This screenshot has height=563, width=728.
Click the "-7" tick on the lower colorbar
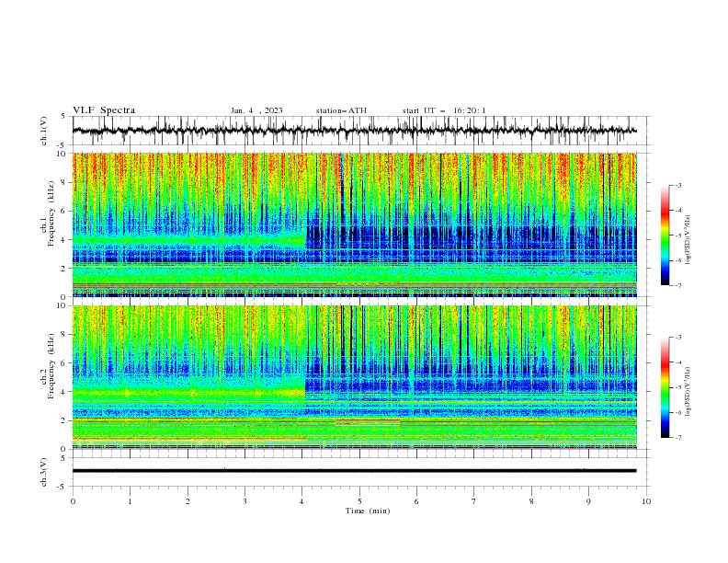pyautogui.click(x=678, y=437)
